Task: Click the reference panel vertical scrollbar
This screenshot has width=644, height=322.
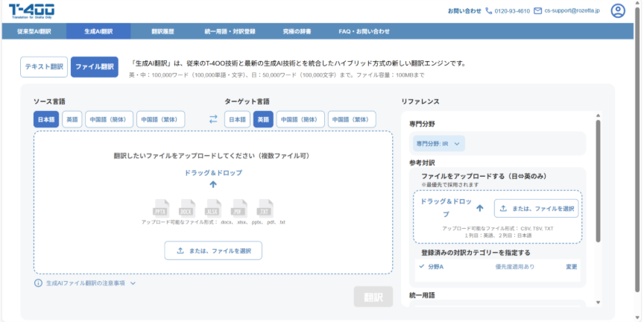Action: [x=598, y=179]
